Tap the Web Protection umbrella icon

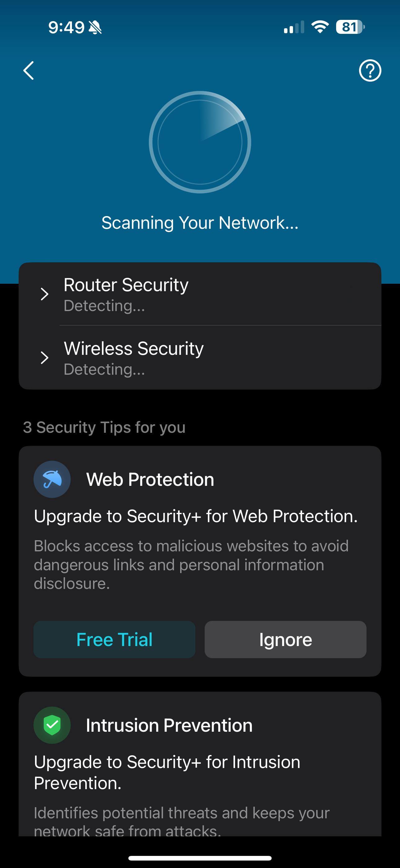click(x=52, y=479)
